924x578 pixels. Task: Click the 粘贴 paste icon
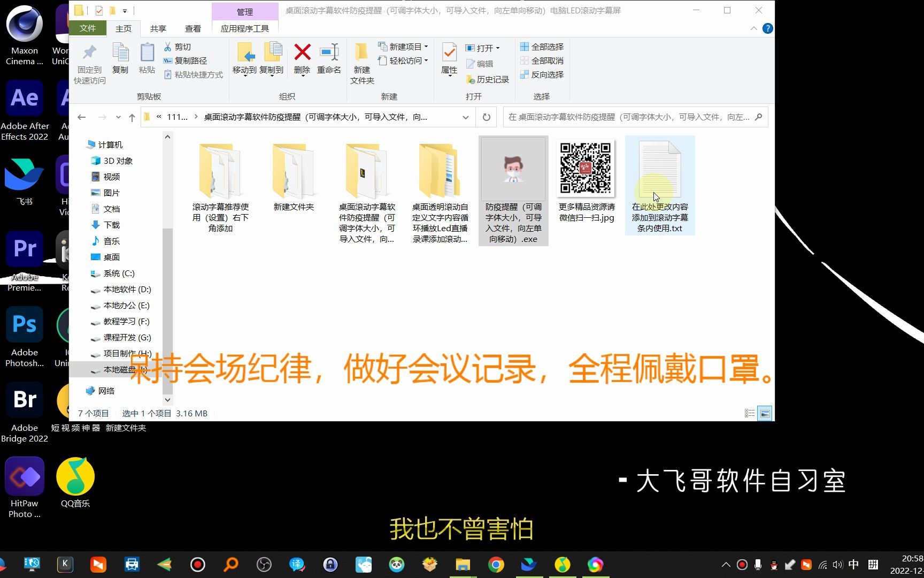tap(147, 52)
